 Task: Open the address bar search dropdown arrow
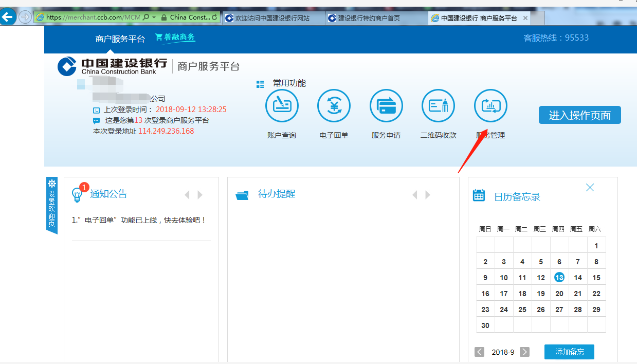pyautogui.click(x=154, y=17)
